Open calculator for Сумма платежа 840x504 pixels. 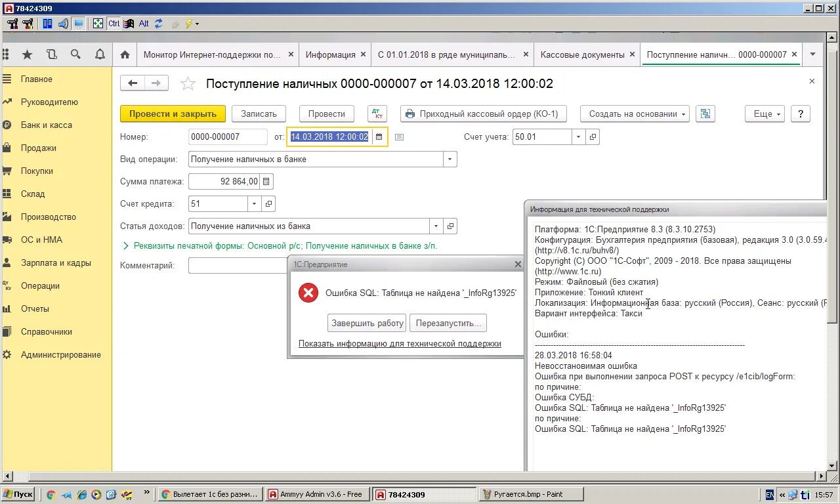point(266,182)
